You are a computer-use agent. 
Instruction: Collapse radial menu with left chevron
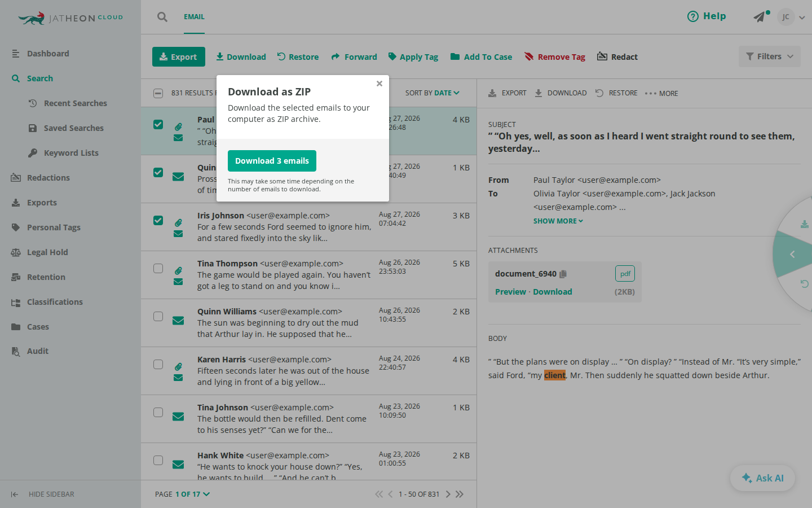coord(792,255)
